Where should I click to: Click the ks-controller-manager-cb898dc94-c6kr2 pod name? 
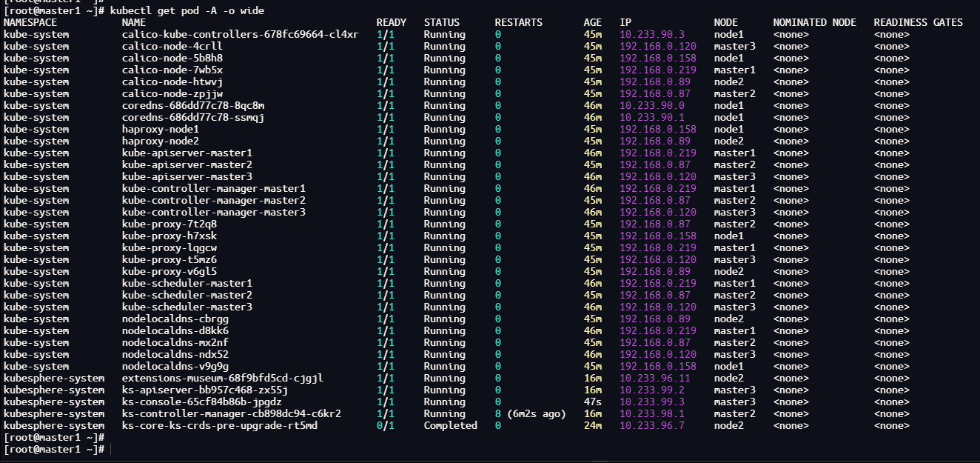pos(231,414)
